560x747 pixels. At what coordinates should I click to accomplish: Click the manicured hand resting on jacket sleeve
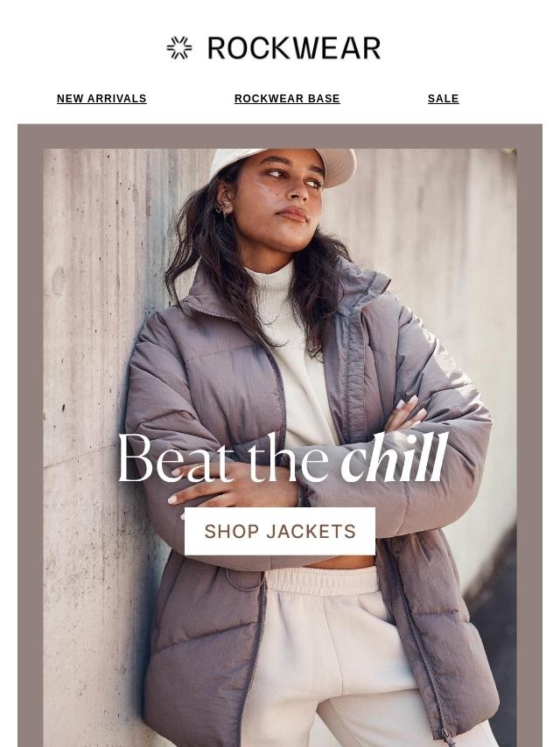pyautogui.click(x=405, y=413)
